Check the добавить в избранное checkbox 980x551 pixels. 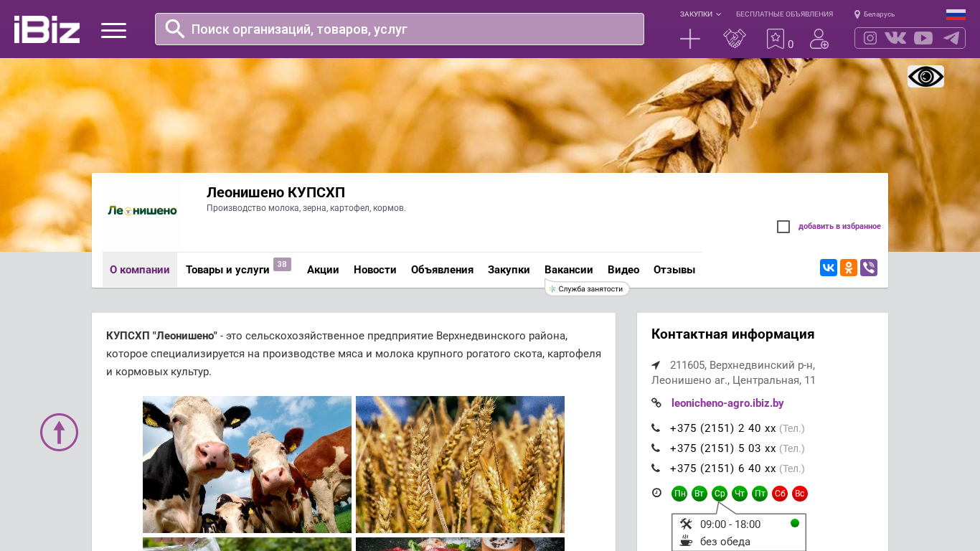coord(783,227)
